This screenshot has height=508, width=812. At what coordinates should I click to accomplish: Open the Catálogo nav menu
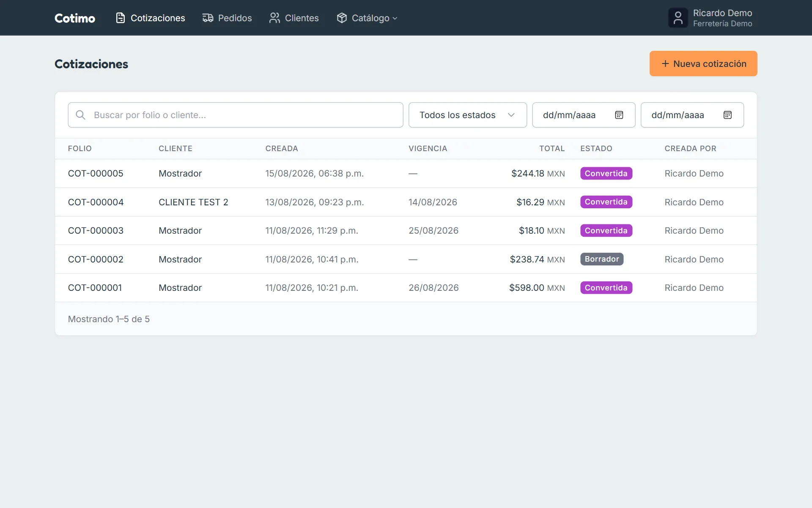[x=367, y=18]
